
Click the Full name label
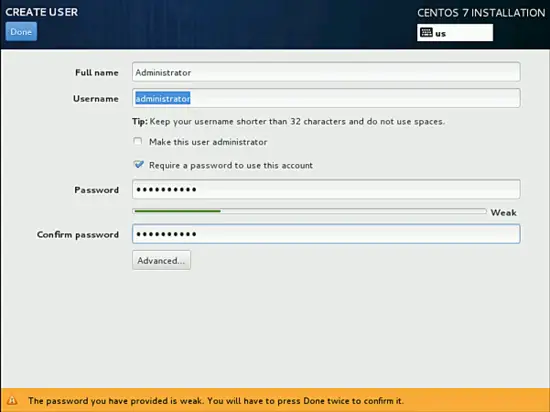click(97, 73)
